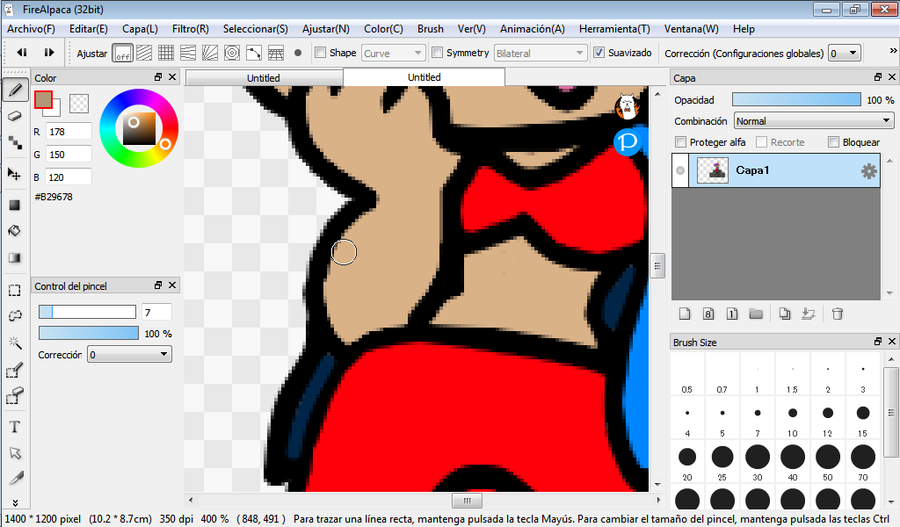Viewport: 900px width, 527px height.
Task: Enable concentric circle snap
Action: pyautogui.click(x=232, y=53)
